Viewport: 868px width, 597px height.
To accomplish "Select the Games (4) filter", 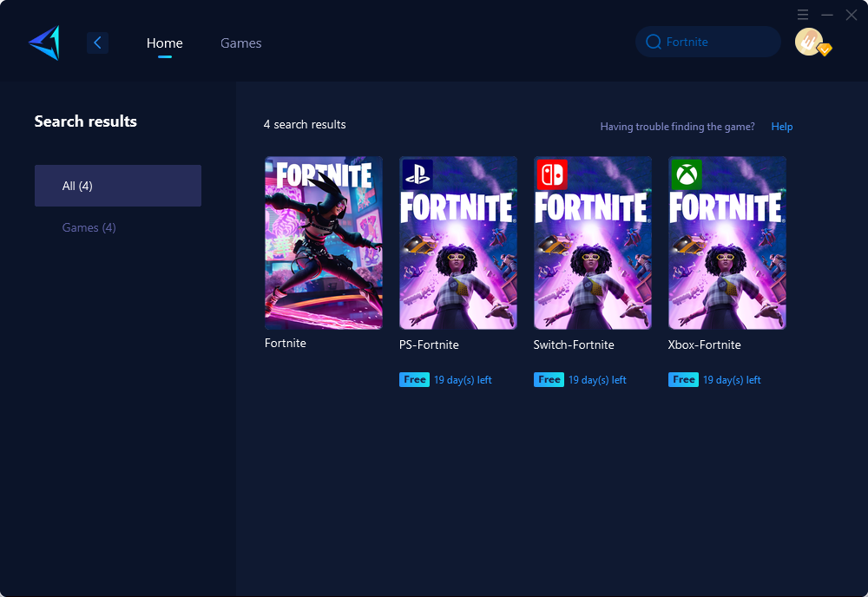I will point(89,227).
